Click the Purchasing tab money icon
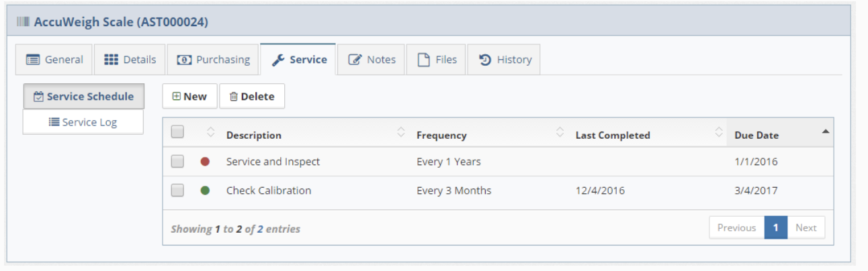 pos(183,60)
